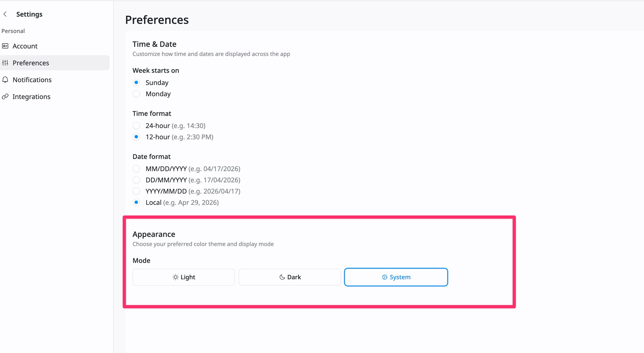This screenshot has width=644, height=353.
Task: Select Preferences in the sidebar
Action: pos(55,63)
